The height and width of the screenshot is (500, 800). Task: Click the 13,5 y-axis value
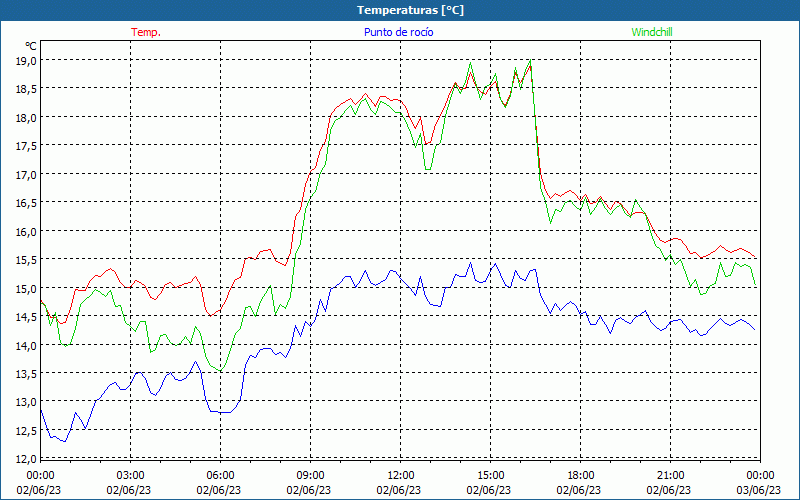coord(27,373)
